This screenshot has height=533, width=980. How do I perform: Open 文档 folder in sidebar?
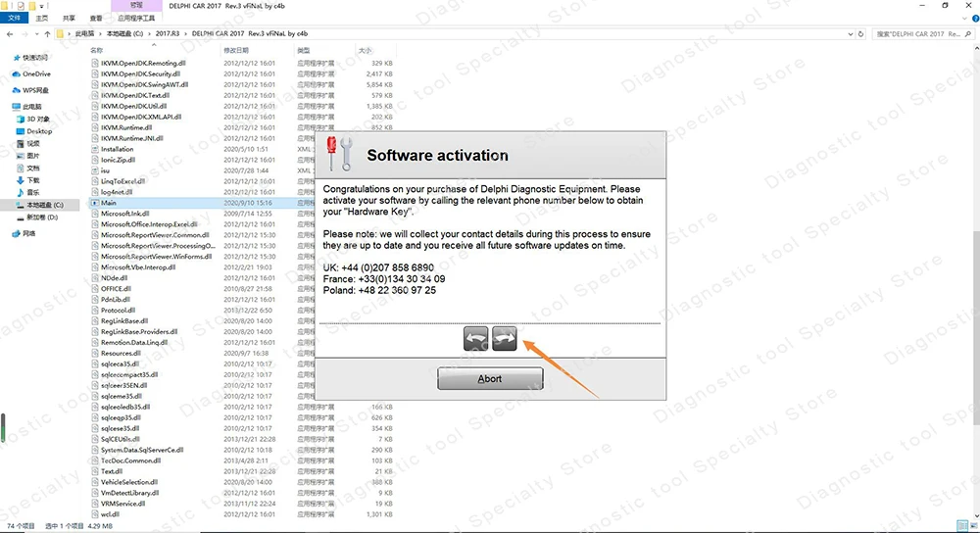pyautogui.click(x=32, y=169)
